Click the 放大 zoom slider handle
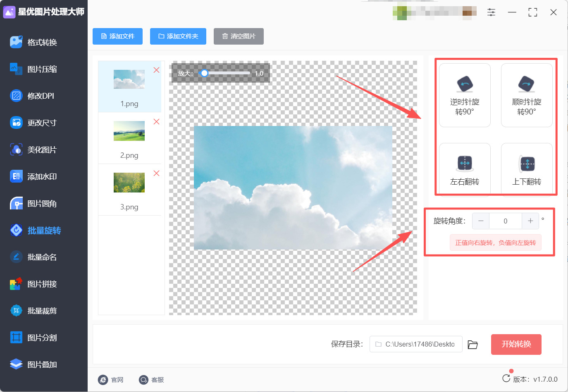 (x=204, y=73)
